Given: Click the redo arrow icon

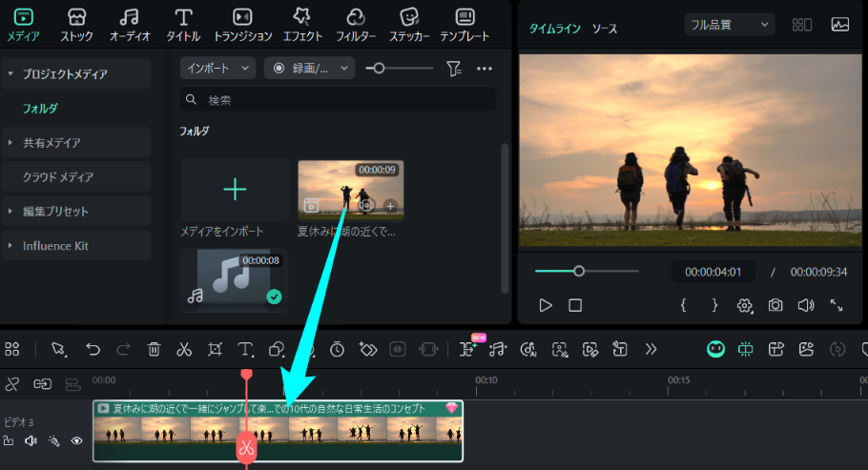Looking at the screenshot, I should click(123, 349).
